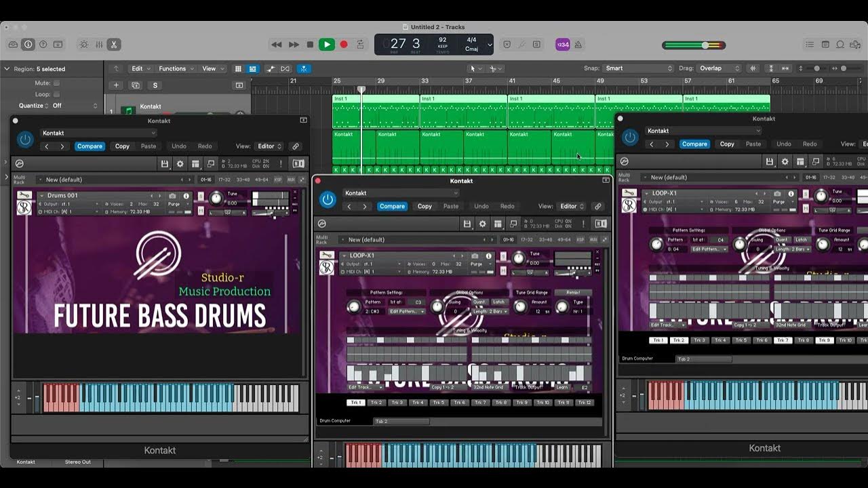
Task: Click the Stop transport button
Action: pos(311,45)
